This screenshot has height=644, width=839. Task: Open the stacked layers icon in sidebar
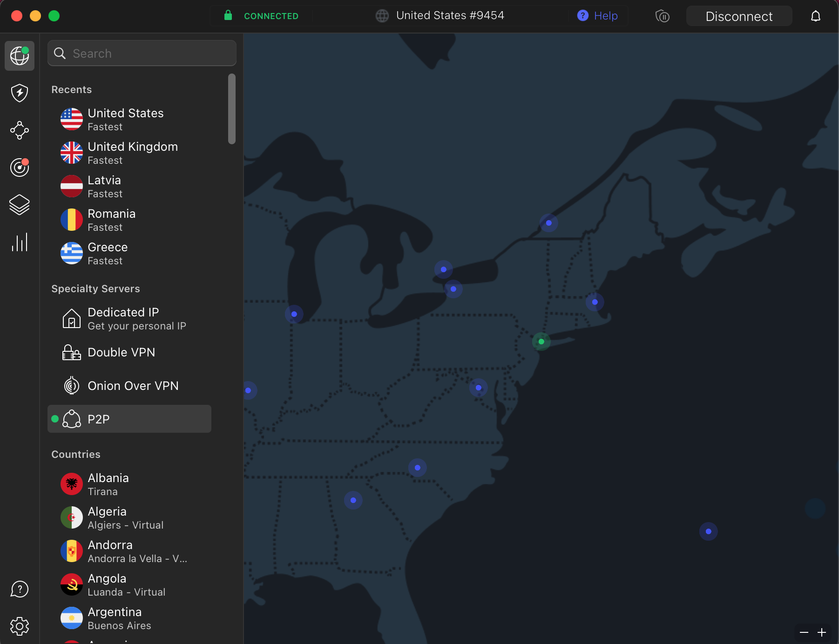(x=20, y=205)
